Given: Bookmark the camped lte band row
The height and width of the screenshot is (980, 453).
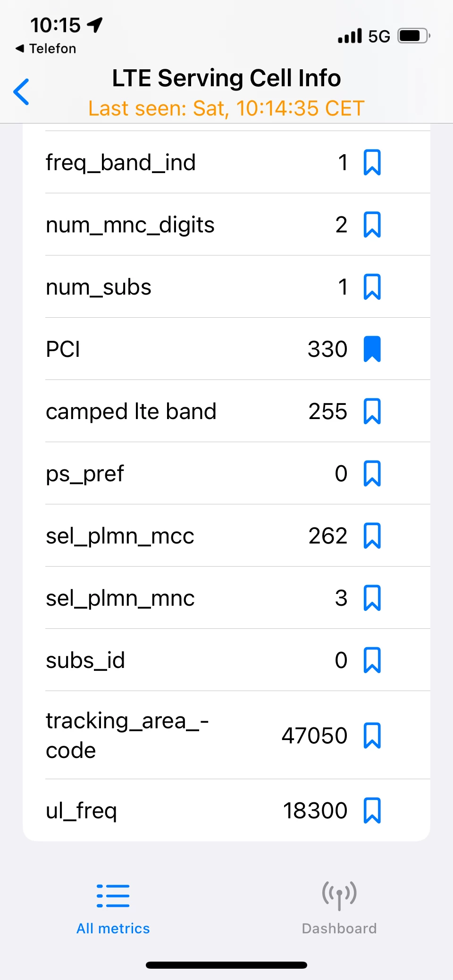Looking at the screenshot, I should (x=372, y=412).
